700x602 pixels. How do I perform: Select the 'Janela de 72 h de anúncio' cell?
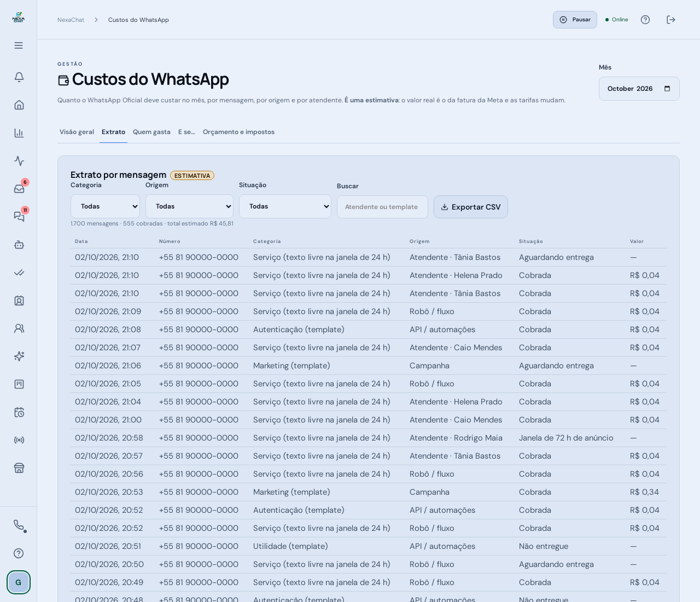(x=566, y=438)
